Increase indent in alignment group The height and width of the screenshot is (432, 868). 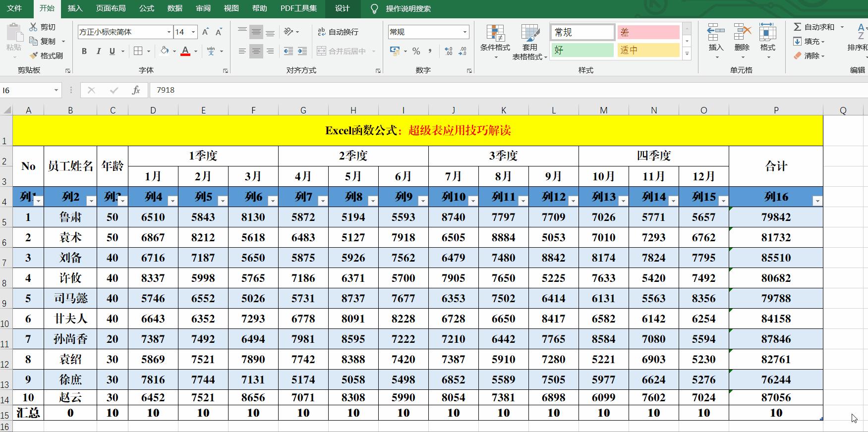point(302,51)
